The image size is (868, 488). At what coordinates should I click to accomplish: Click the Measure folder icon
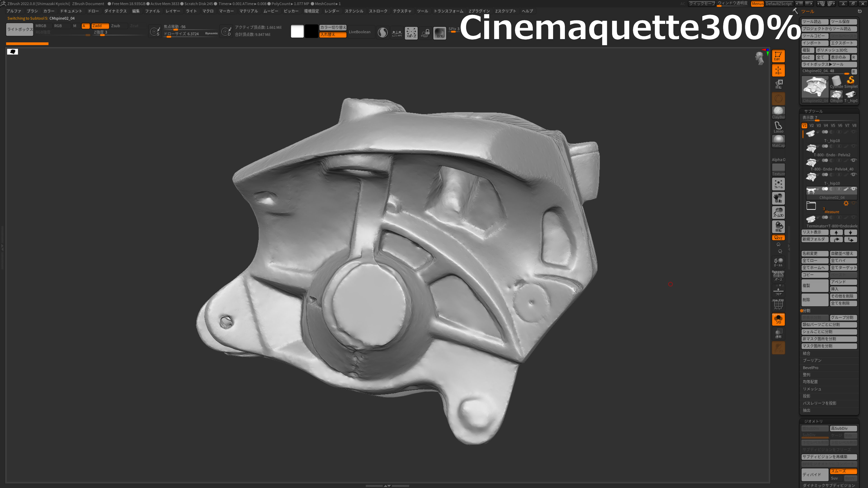pyautogui.click(x=811, y=205)
